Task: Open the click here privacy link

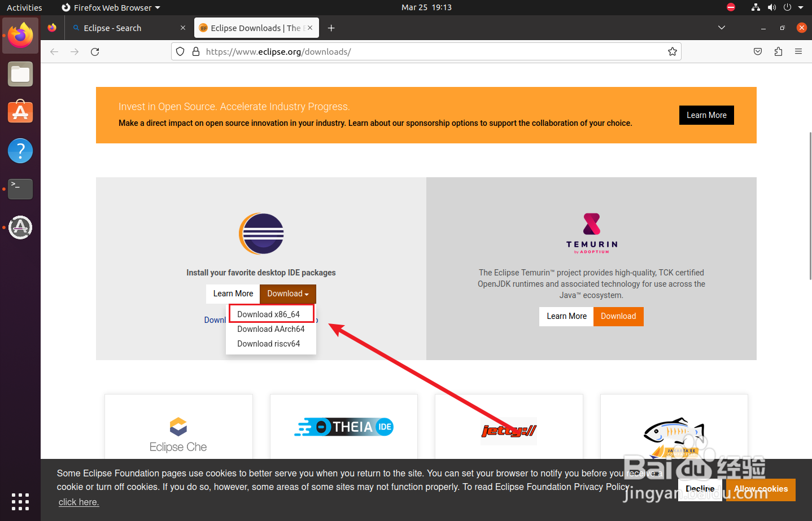Action: pyautogui.click(x=79, y=502)
